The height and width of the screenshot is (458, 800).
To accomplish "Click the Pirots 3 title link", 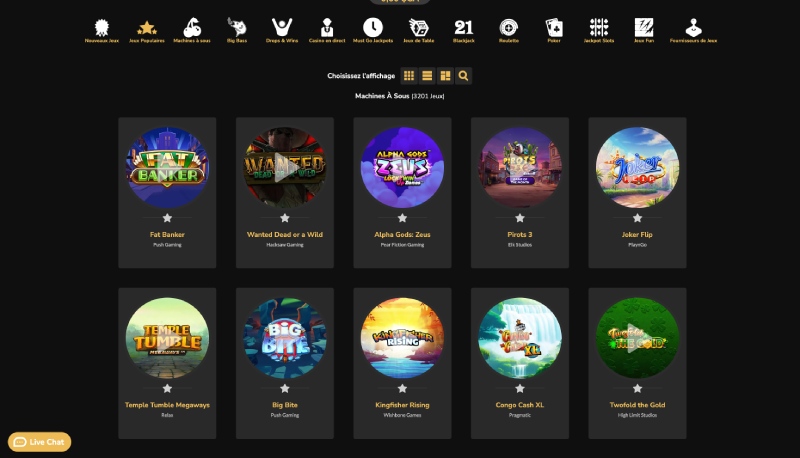I will 520,235.
